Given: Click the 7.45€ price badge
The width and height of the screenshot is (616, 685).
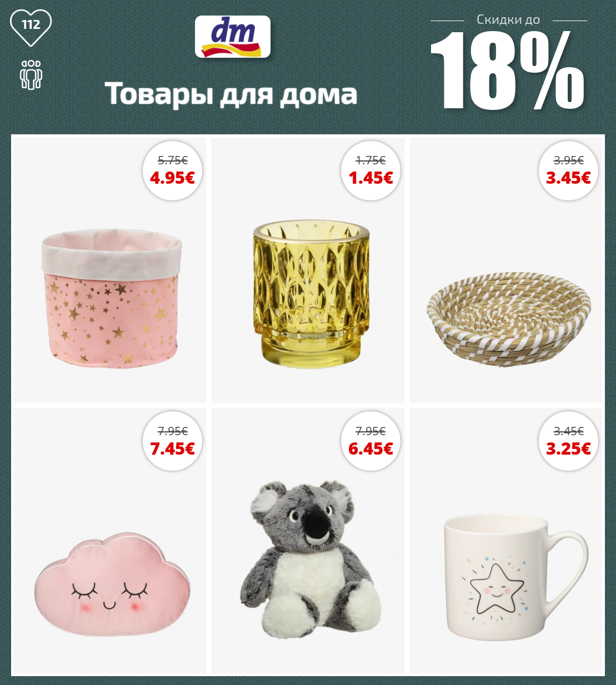Looking at the screenshot, I should pos(172,441).
